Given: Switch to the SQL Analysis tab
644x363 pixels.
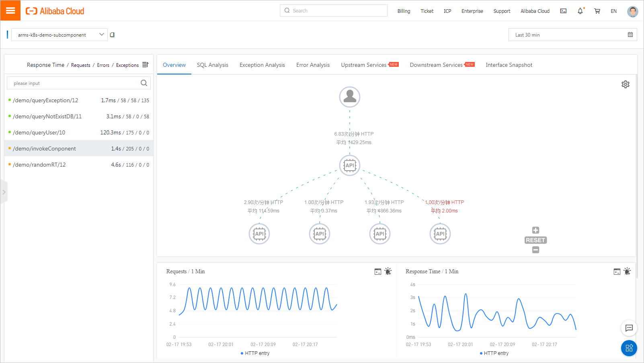Looking at the screenshot, I should click(x=212, y=65).
